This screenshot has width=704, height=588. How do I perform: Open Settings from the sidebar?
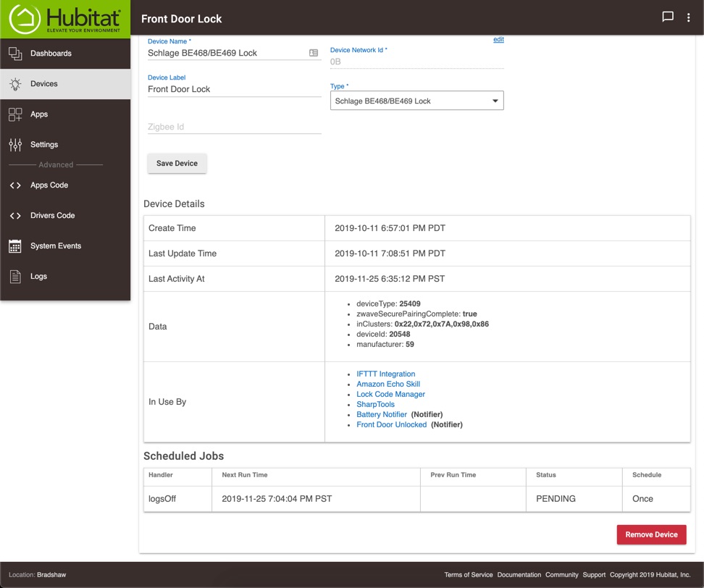point(65,145)
